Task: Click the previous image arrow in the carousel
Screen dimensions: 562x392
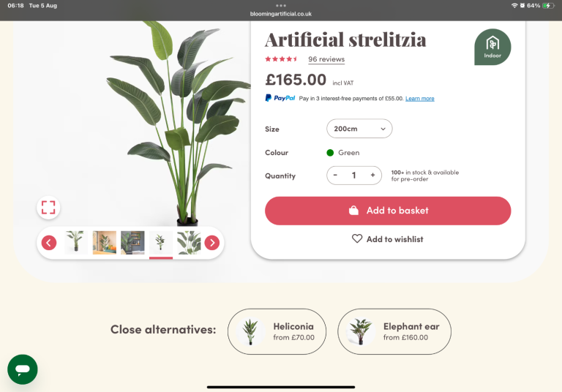Action: (49, 243)
